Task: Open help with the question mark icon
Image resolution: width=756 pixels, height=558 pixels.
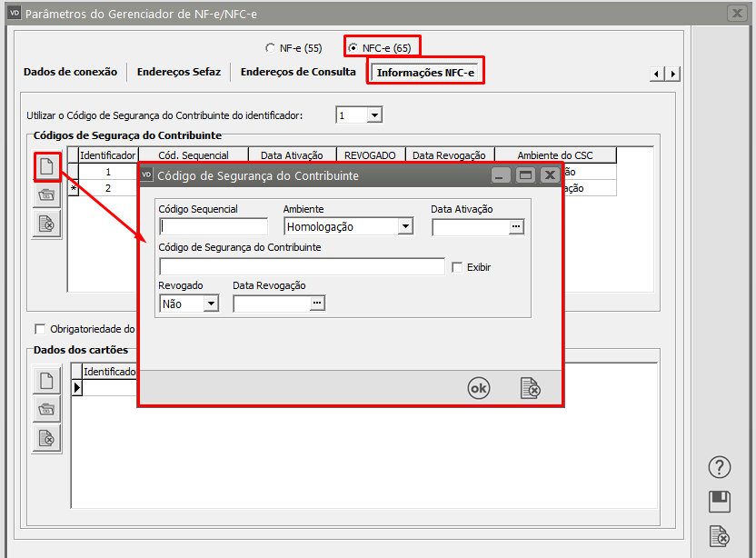Action: pos(720,467)
